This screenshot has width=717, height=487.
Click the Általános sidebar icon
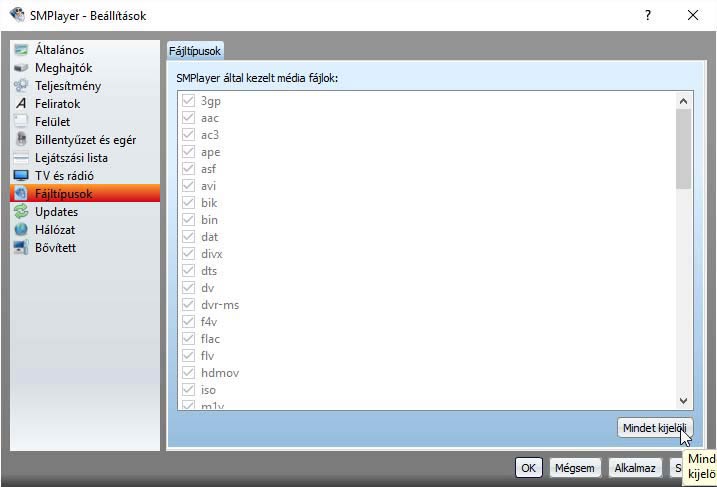click(x=21, y=49)
